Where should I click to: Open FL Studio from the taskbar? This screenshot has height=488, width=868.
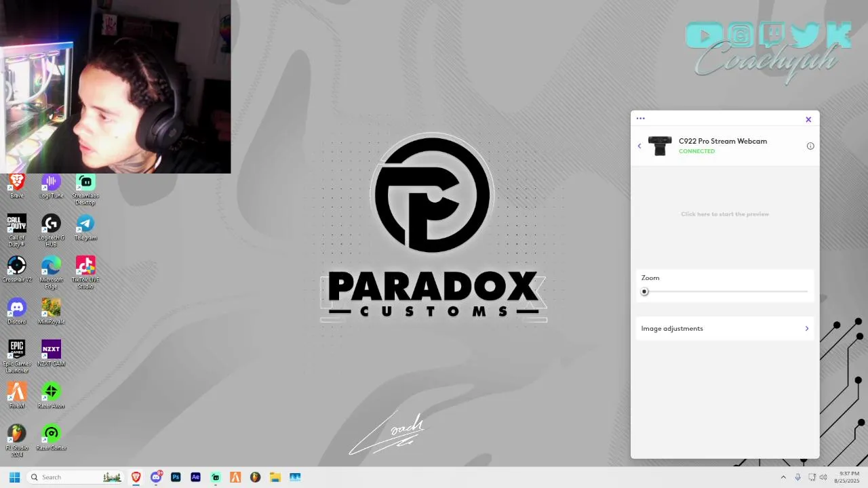255,477
